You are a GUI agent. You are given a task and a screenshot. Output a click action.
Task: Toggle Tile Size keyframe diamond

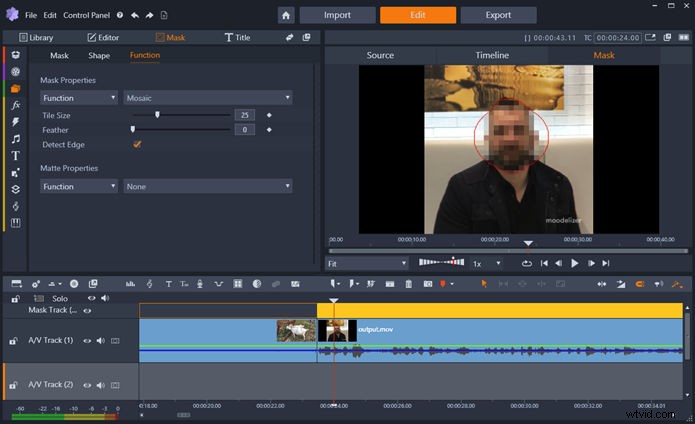[x=269, y=115]
